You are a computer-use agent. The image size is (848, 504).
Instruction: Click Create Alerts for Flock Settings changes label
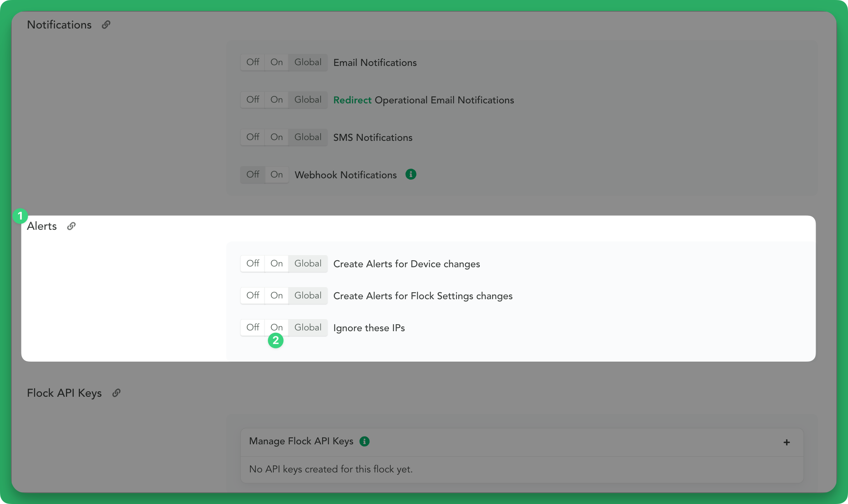423,296
